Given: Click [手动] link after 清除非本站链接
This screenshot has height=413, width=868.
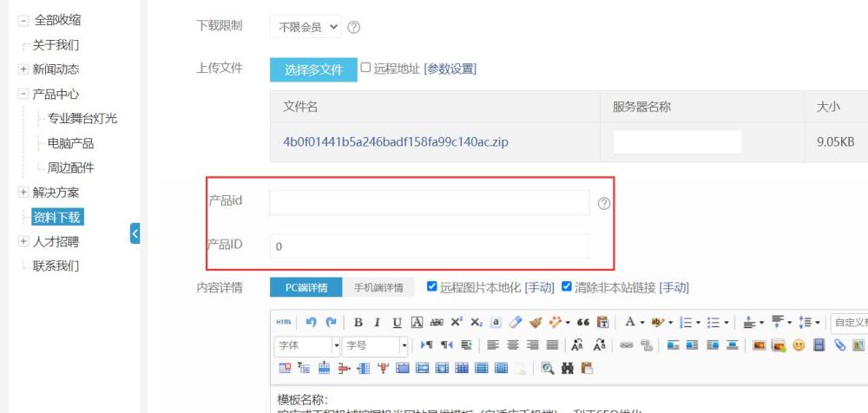Looking at the screenshot, I should tap(674, 287).
